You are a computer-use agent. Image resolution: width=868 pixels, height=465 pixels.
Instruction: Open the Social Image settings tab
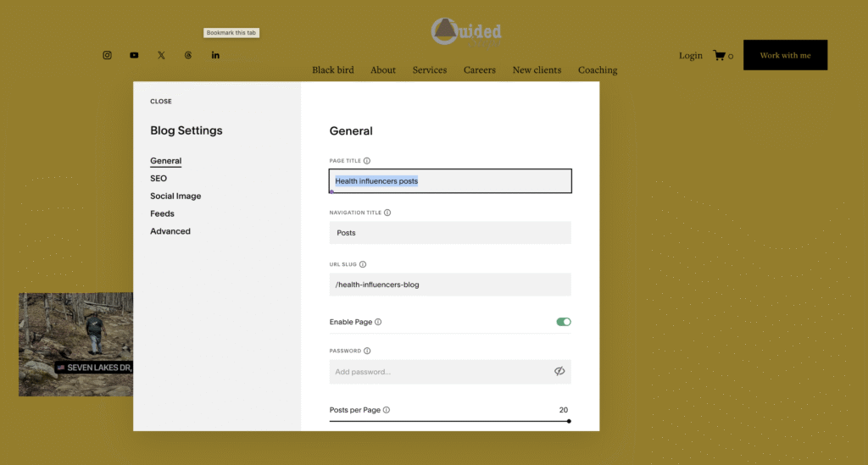[175, 197]
